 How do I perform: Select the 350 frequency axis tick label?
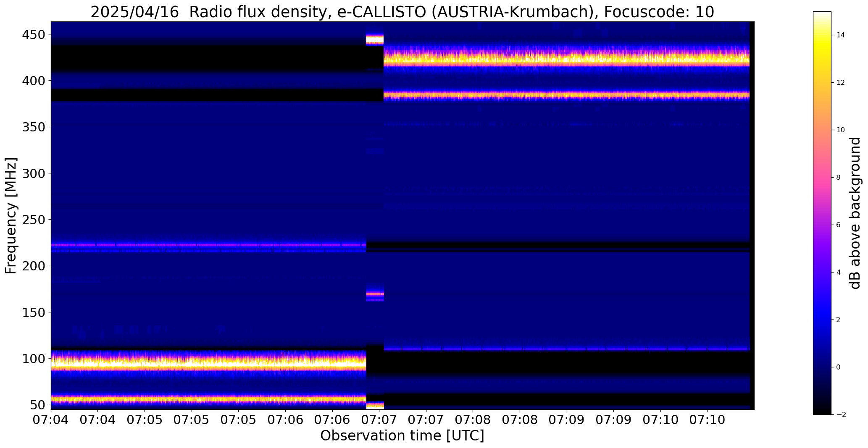(33, 127)
